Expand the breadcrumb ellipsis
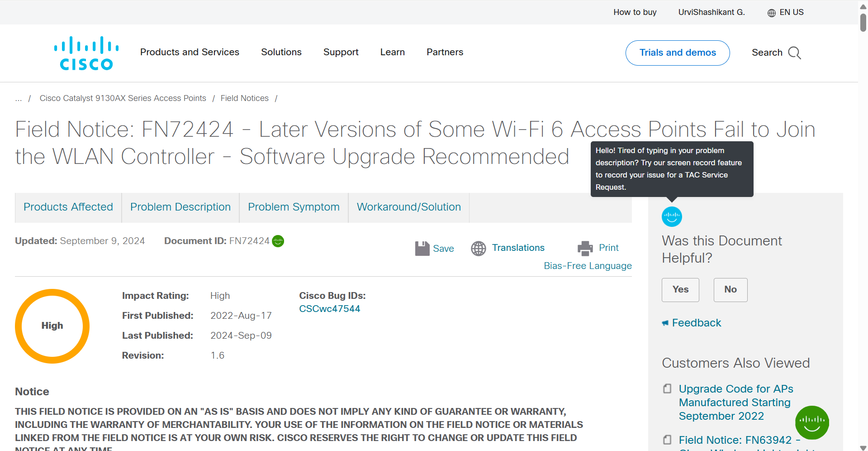 [19, 98]
